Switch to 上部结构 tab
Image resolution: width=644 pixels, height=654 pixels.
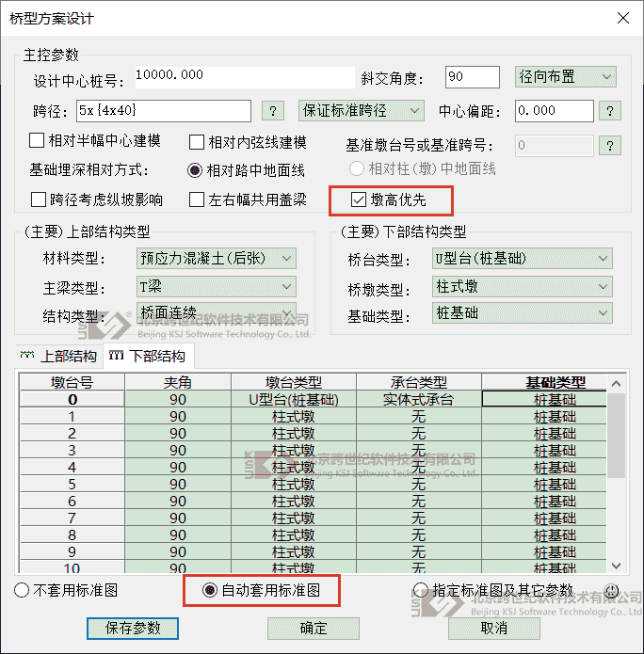click(59, 356)
